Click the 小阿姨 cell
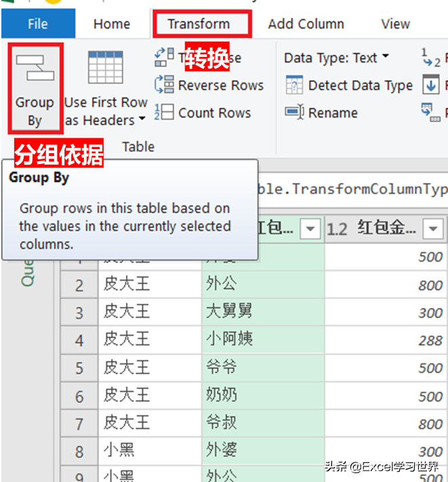Image resolution: width=448 pixels, height=482 pixels. pyautogui.click(x=264, y=340)
